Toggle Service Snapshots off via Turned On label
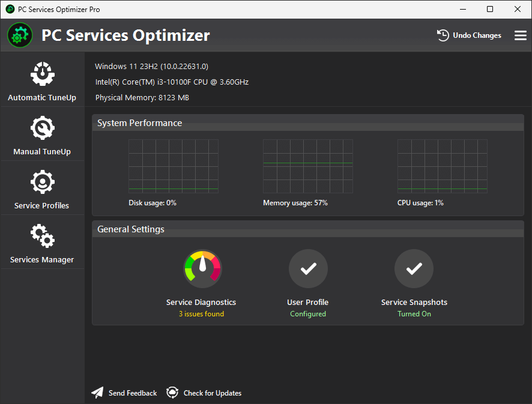Viewport: 532px width, 404px height. pos(414,313)
